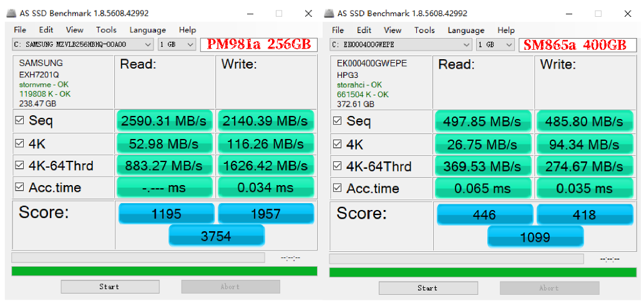This screenshot has height=306, width=644.
Task: Toggle the Acc.time checkbox in the PM981a window
Action: point(19,188)
